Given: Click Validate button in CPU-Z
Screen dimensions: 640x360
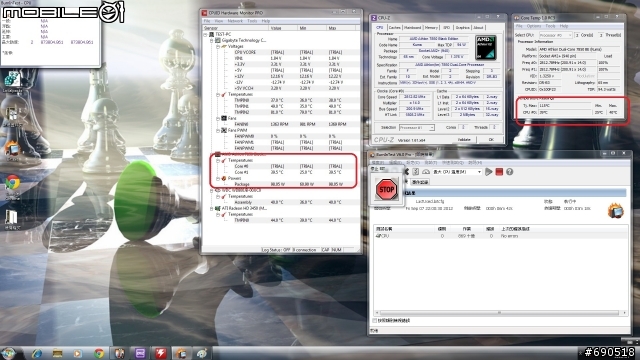Looking at the screenshot, I should click(x=464, y=140).
